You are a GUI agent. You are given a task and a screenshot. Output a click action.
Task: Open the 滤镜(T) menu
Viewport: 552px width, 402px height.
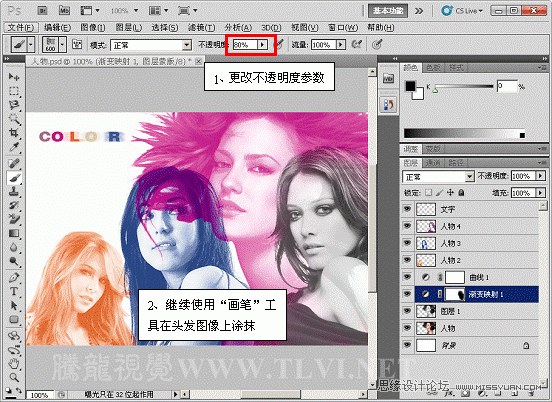(201, 27)
